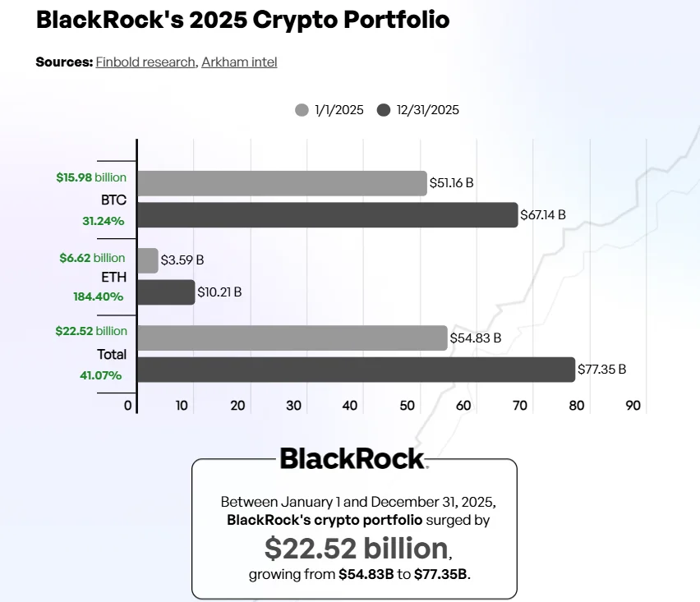Click the large $22.52 billion summary figure

pos(357,547)
